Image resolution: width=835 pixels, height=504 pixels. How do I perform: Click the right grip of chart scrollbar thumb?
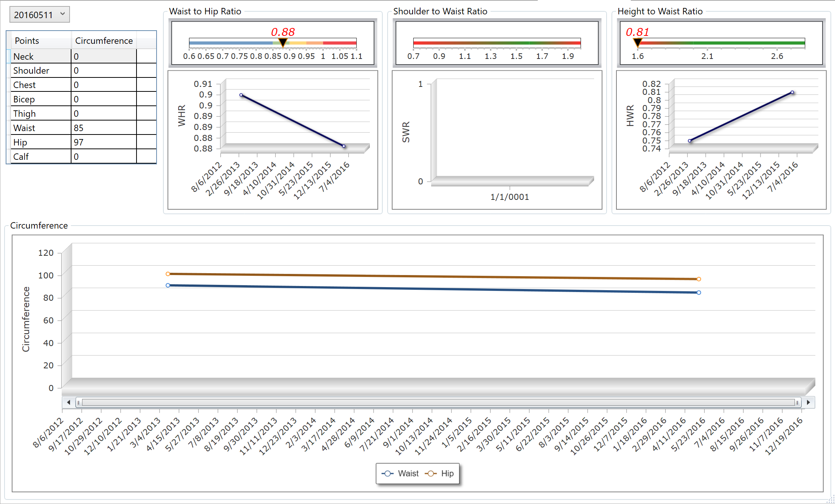[797, 402]
